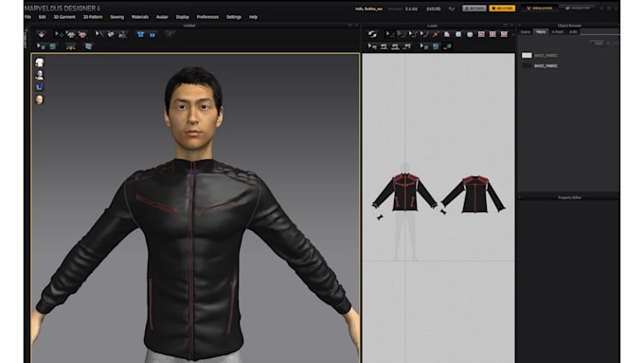Viewport: 644px width, 363px height.
Task: Click the green square texture icon in the 3D toolbar
Action: (x=53, y=46)
